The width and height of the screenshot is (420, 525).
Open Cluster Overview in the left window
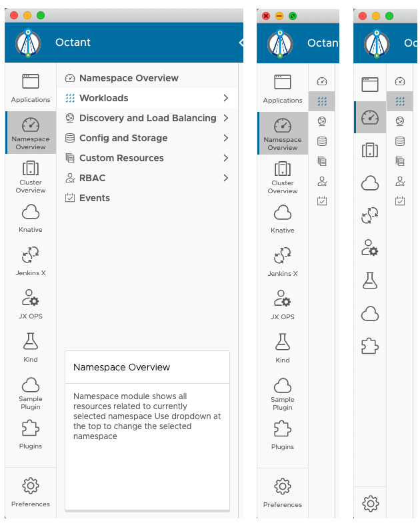click(x=31, y=177)
